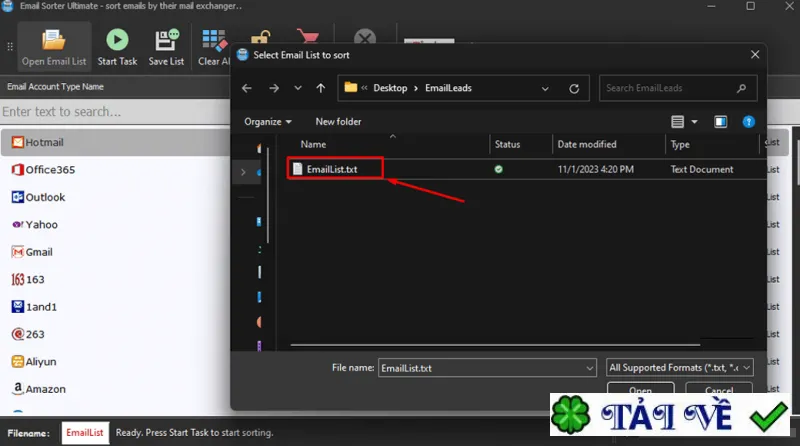Click the Search EmailLeads field
The height and width of the screenshot is (446, 800).
pos(678,88)
